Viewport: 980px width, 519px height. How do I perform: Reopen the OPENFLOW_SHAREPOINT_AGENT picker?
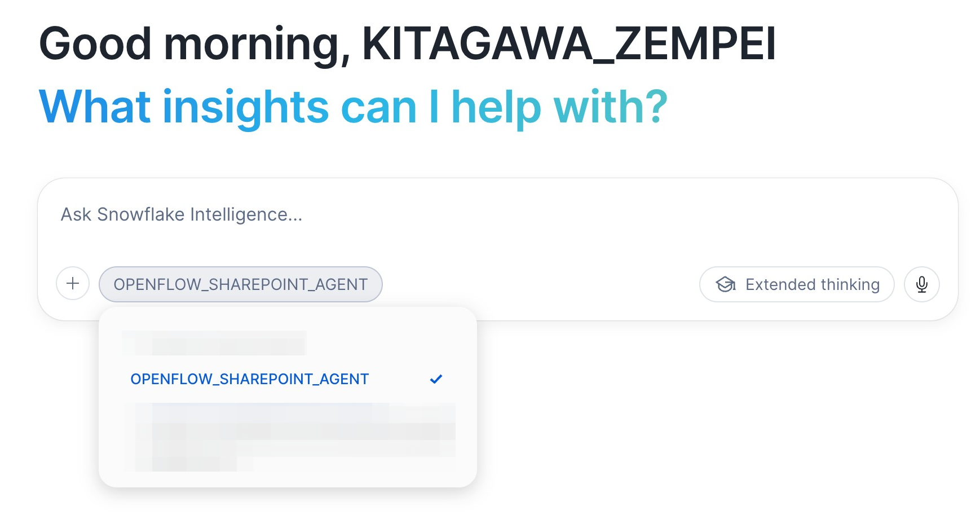coord(241,284)
